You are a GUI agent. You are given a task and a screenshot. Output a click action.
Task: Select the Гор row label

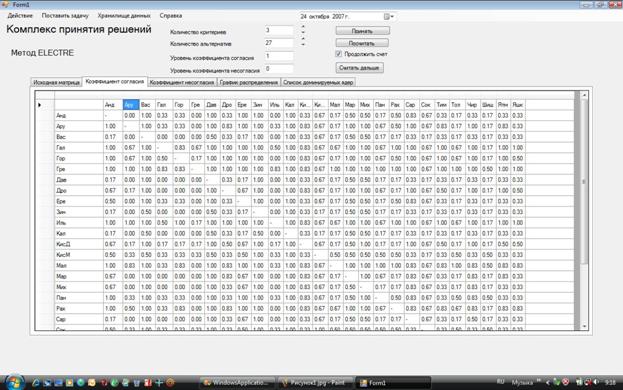(x=79, y=158)
